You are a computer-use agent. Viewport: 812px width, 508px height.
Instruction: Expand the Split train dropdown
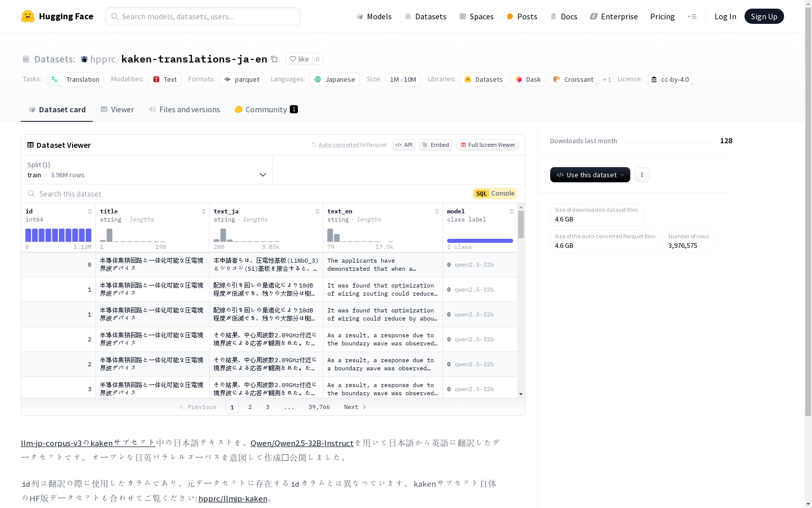coord(147,170)
